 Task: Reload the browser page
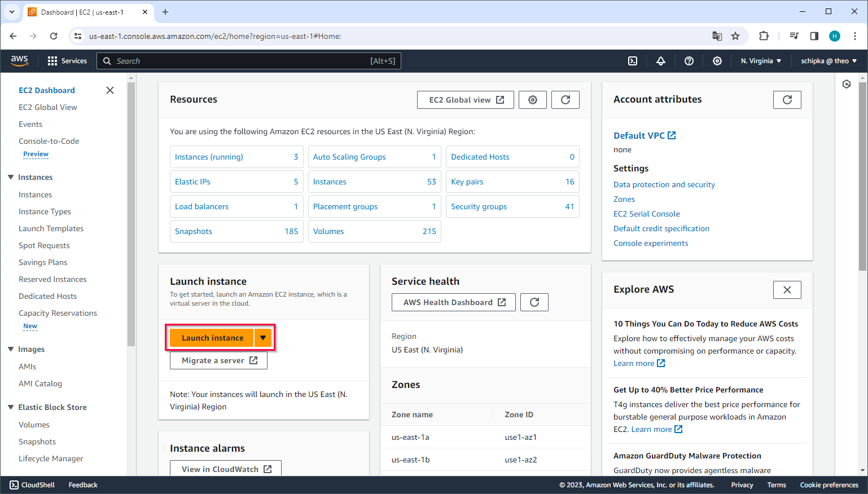(54, 36)
